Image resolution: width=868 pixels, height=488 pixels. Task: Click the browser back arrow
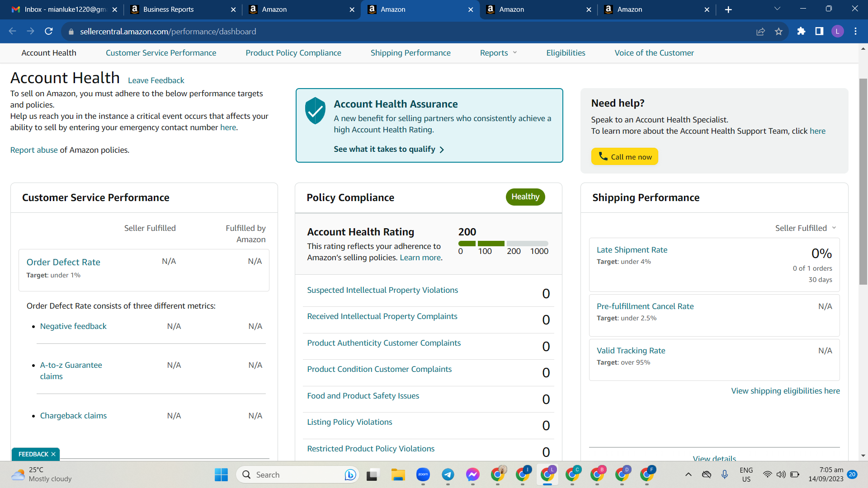click(12, 31)
